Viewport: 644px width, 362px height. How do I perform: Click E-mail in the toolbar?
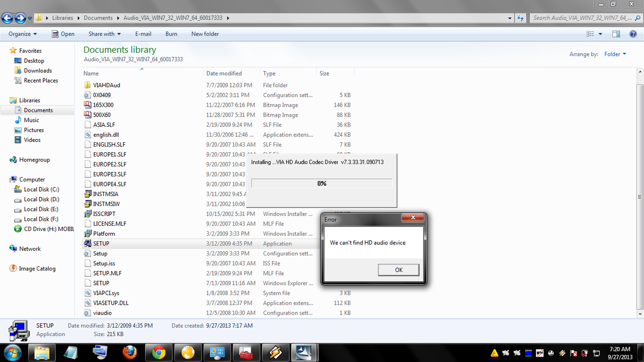click(143, 34)
